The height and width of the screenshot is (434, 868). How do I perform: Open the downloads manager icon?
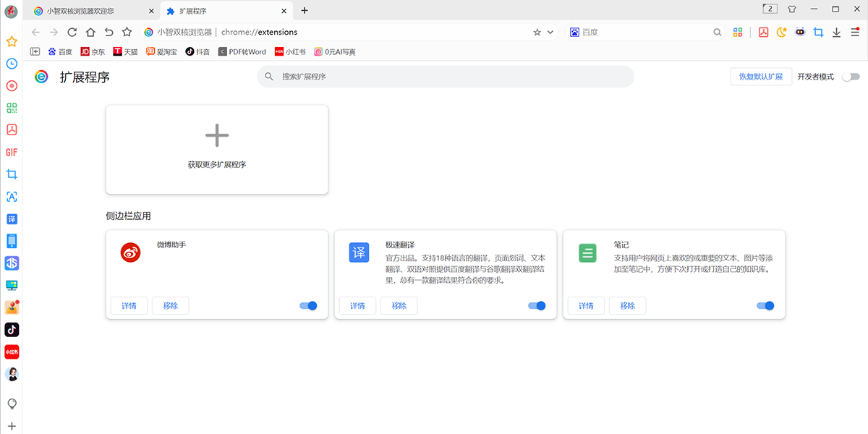[x=838, y=32]
